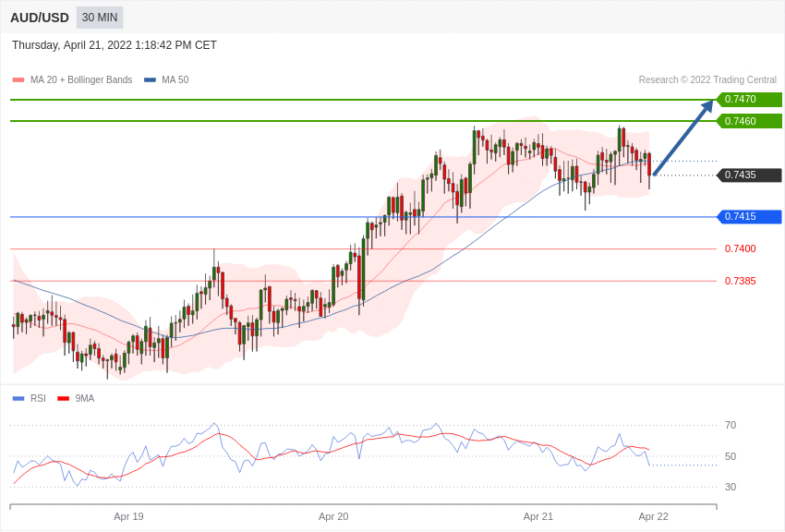Select the AUD/USD pair title
Viewport: 785px width, 532px height.
40,18
